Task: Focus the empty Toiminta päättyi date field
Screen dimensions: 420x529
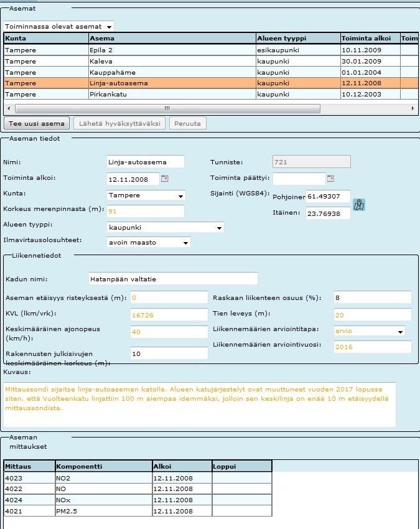Action: pos(299,179)
